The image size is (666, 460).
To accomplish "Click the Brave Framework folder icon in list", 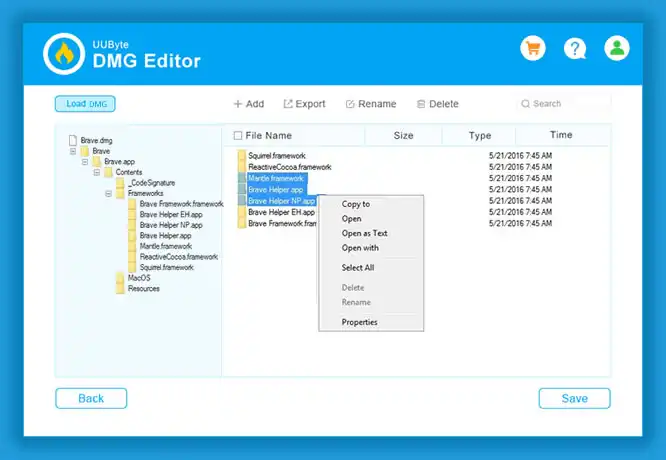I will pyautogui.click(x=242, y=224).
